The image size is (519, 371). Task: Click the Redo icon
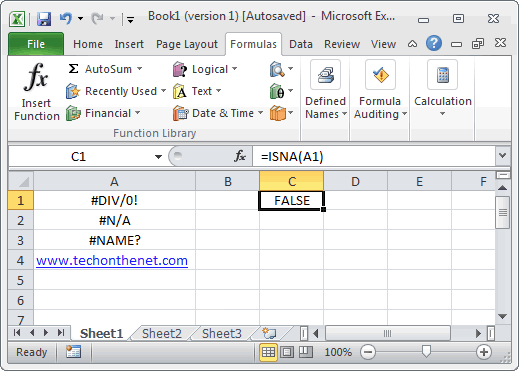click(97, 18)
